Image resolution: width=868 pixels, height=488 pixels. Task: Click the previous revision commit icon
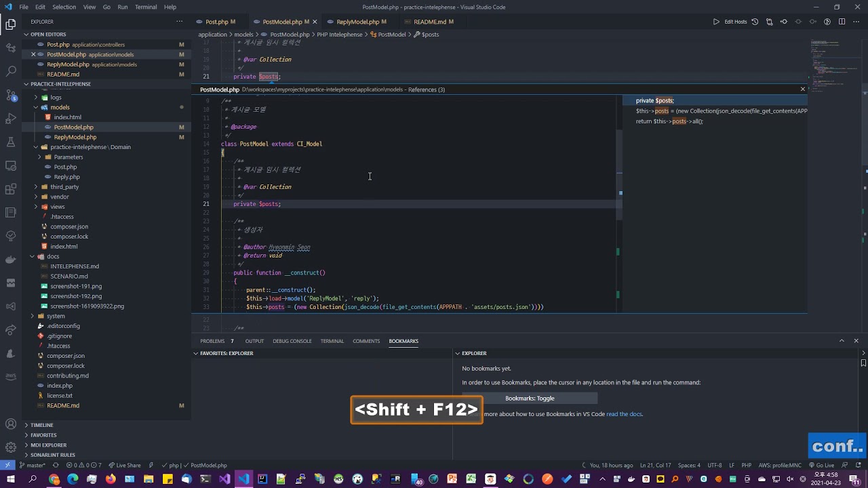[784, 22]
